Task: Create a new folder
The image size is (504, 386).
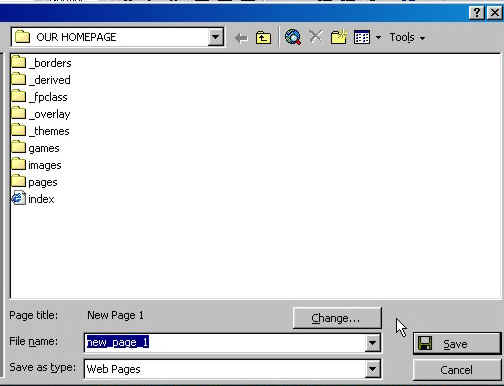Action: click(x=339, y=37)
